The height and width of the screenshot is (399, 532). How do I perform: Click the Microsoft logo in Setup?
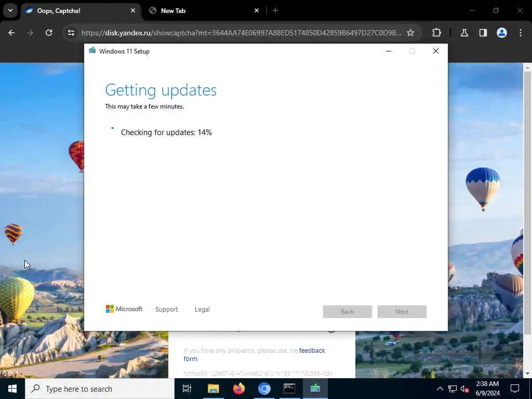[x=124, y=309]
